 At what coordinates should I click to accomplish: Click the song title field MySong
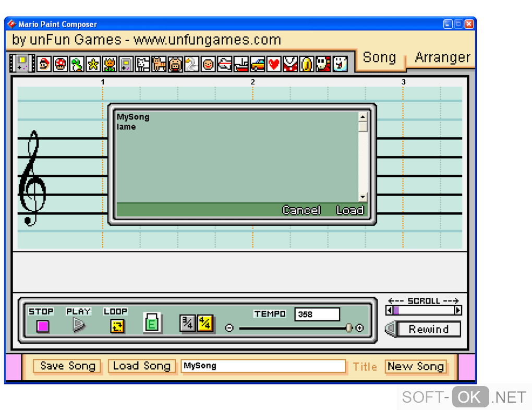263,366
